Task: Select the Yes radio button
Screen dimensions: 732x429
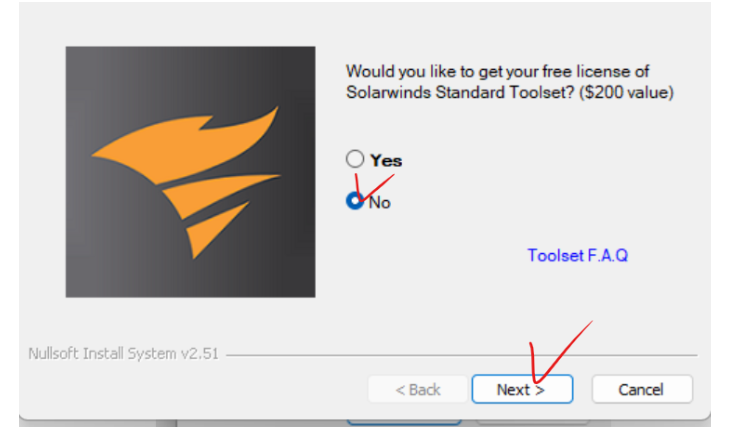Action: [x=355, y=159]
